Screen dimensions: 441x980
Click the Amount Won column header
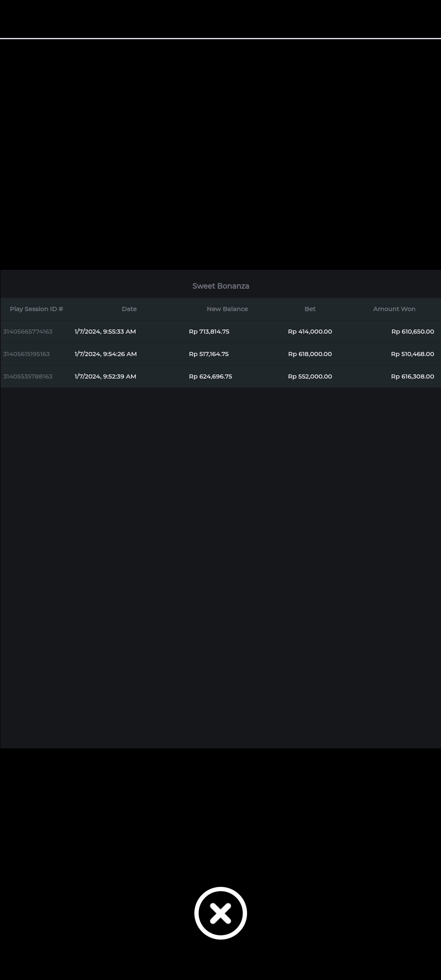point(394,309)
